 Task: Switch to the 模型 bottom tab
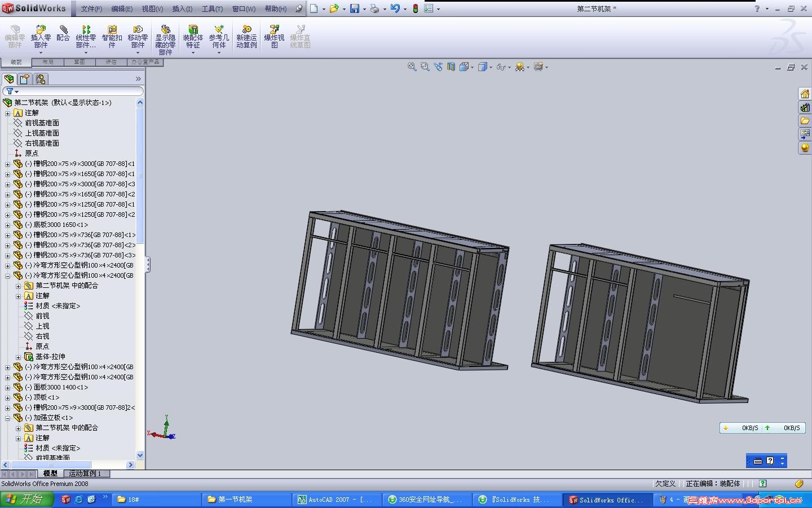pyautogui.click(x=50, y=474)
